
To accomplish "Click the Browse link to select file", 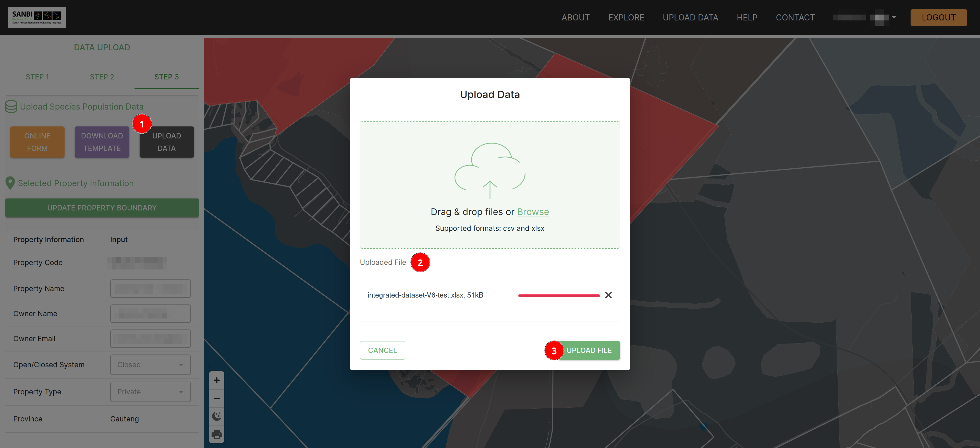I will click(x=533, y=211).
